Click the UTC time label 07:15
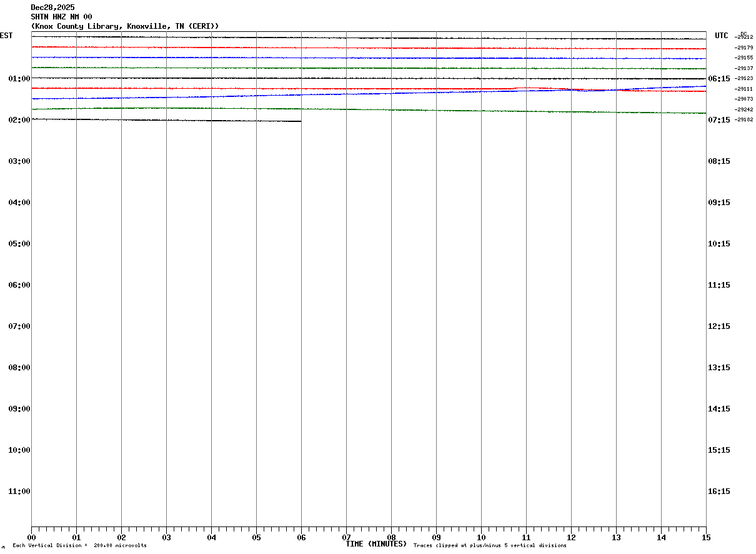 719,120
